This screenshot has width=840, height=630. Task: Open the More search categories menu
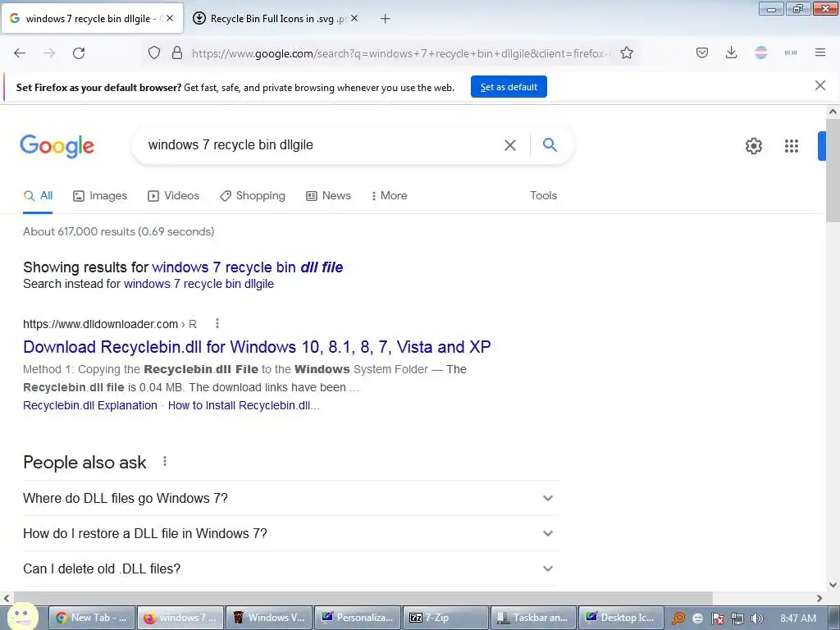pyautogui.click(x=390, y=195)
